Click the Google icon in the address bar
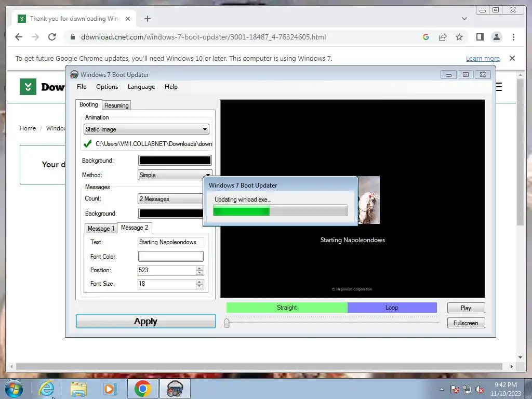 tap(426, 37)
